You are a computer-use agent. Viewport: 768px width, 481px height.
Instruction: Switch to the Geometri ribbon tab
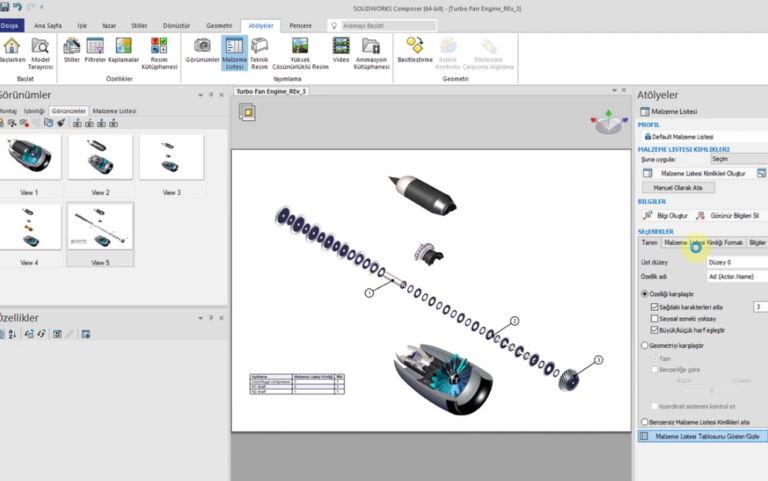point(219,25)
